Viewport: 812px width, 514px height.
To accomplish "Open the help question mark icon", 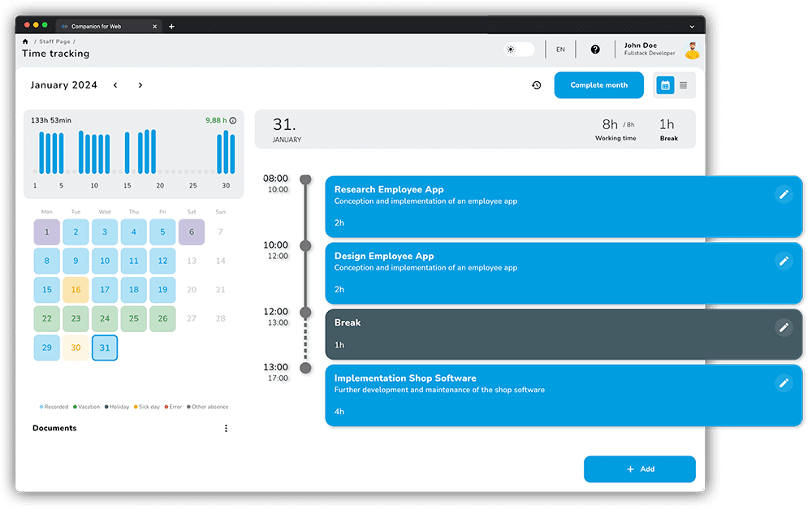I will (595, 50).
